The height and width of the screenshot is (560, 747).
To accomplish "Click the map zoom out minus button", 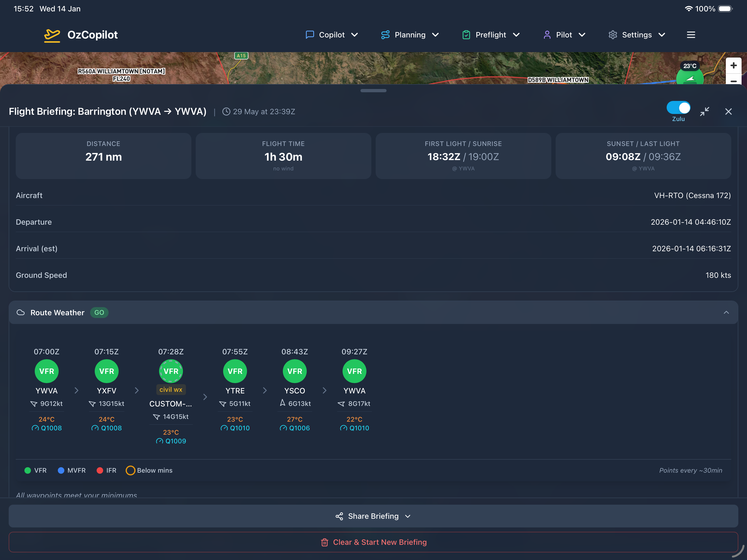I will (x=733, y=81).
